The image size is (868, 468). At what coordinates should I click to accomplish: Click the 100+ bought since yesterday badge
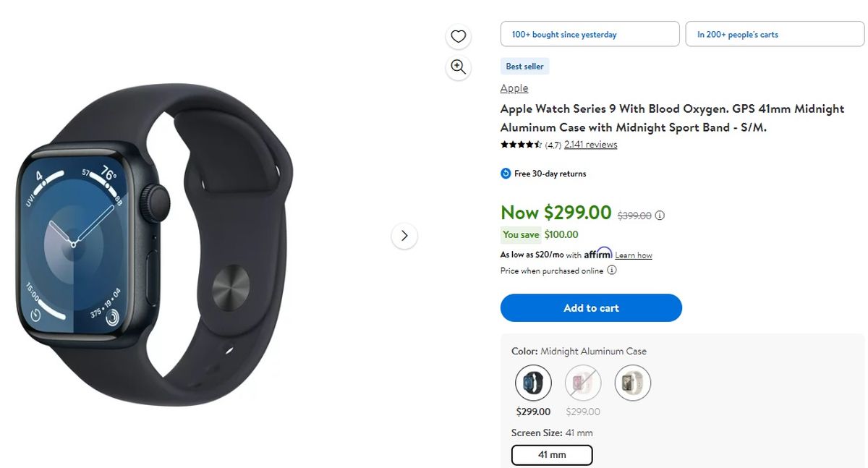(x=590, y=34)
